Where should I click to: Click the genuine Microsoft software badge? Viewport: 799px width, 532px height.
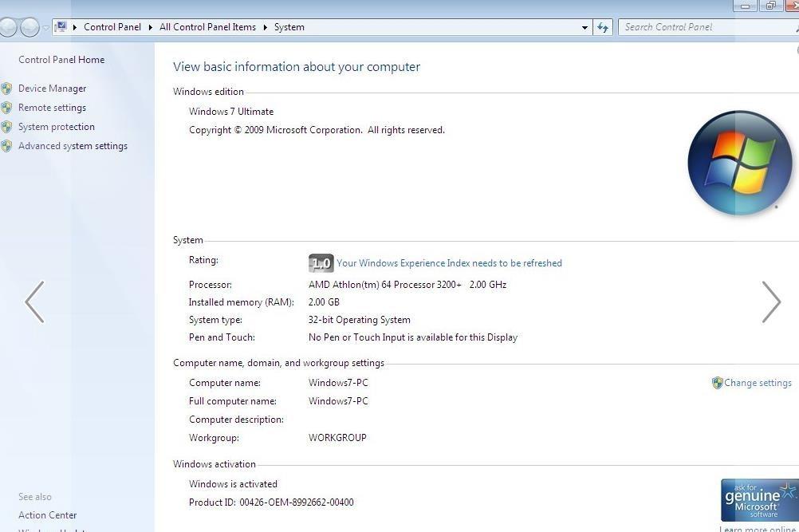(760, 499)
